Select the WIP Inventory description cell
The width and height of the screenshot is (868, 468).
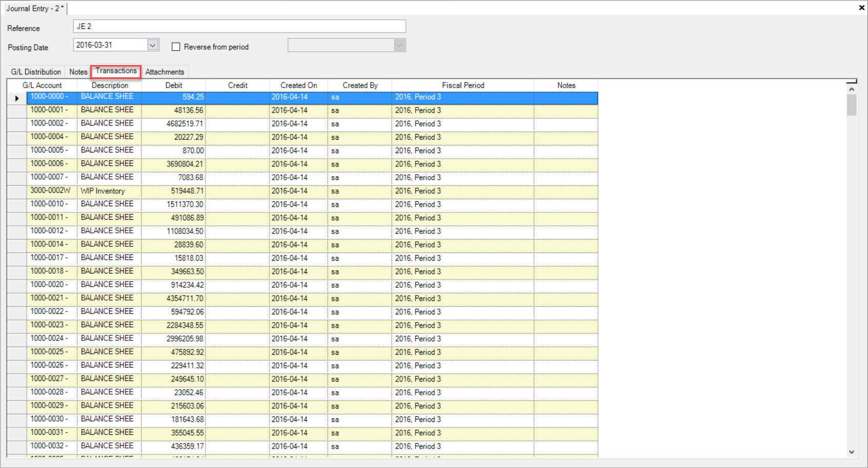110,191
